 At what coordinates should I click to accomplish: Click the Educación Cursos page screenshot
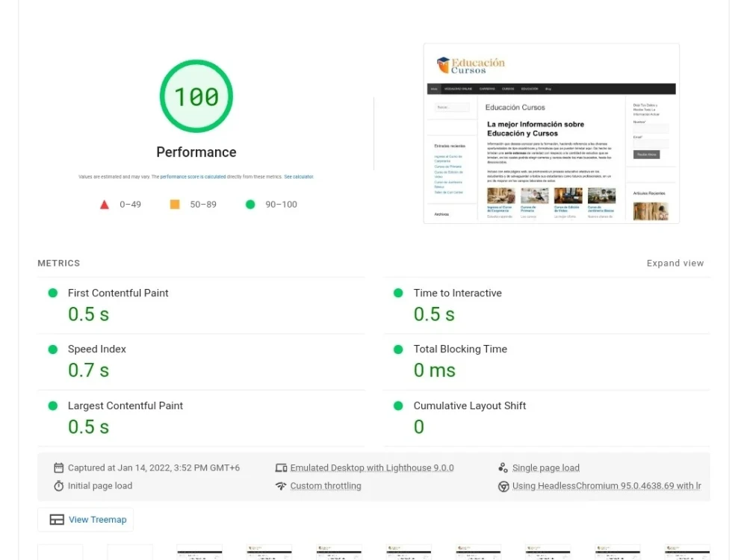[551, 133]
